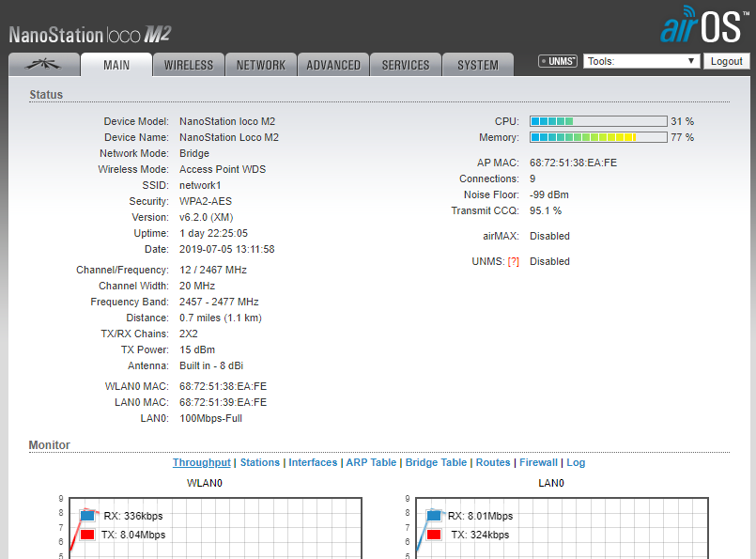Viewport: 756px width, 559px height.
Task: Click the Antenna value Built in - 8 dBi
Action: (211, 365)
